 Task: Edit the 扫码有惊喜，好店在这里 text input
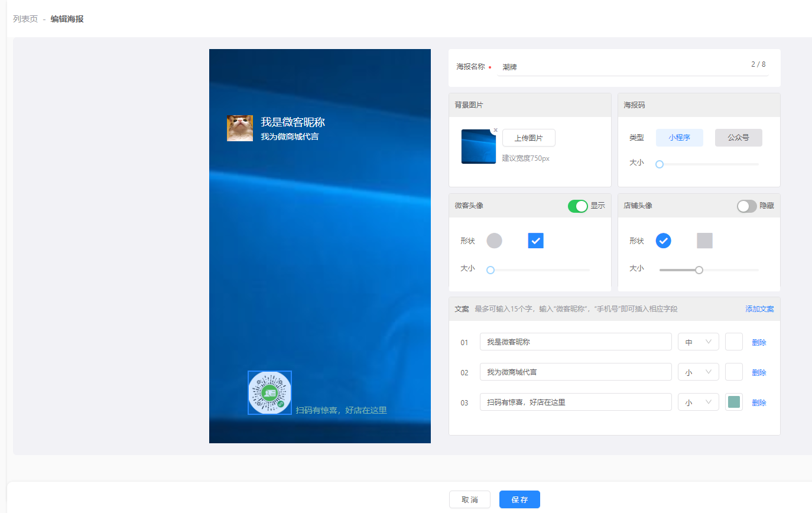tap(576, 402)
